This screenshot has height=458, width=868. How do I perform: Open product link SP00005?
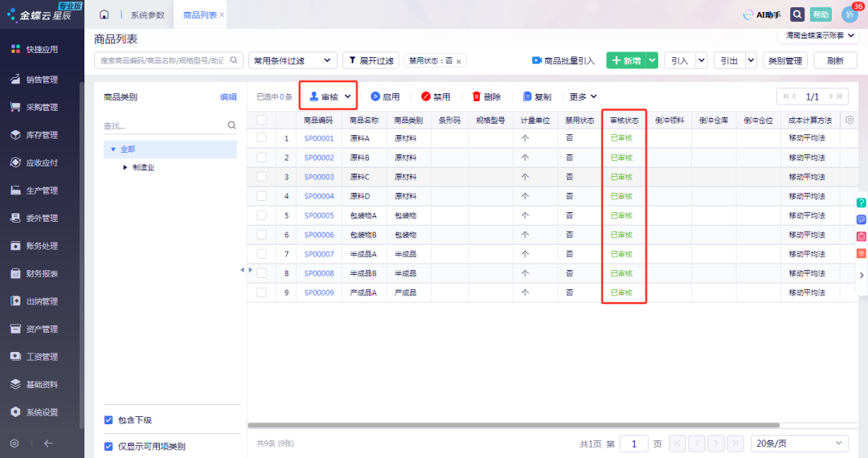pyautogui.click(x=319, y=215)
